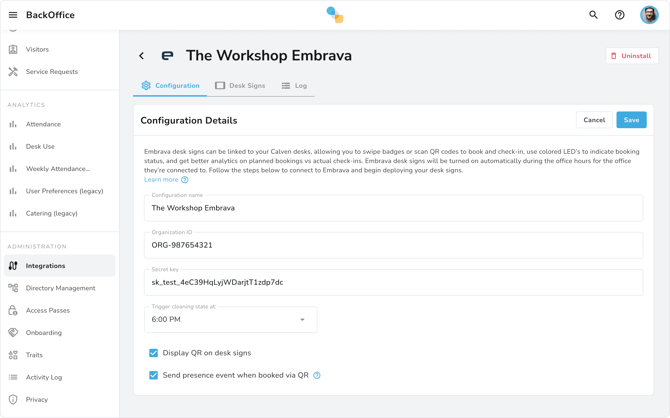Open Directory Management page

pyautogui.click(x=59, y=288)
